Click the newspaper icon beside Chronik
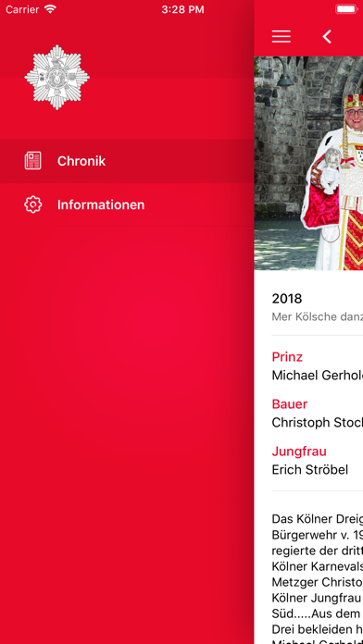The width and height of the screenshot is (363, 644). pyautogui.click(x=33, y=161)
